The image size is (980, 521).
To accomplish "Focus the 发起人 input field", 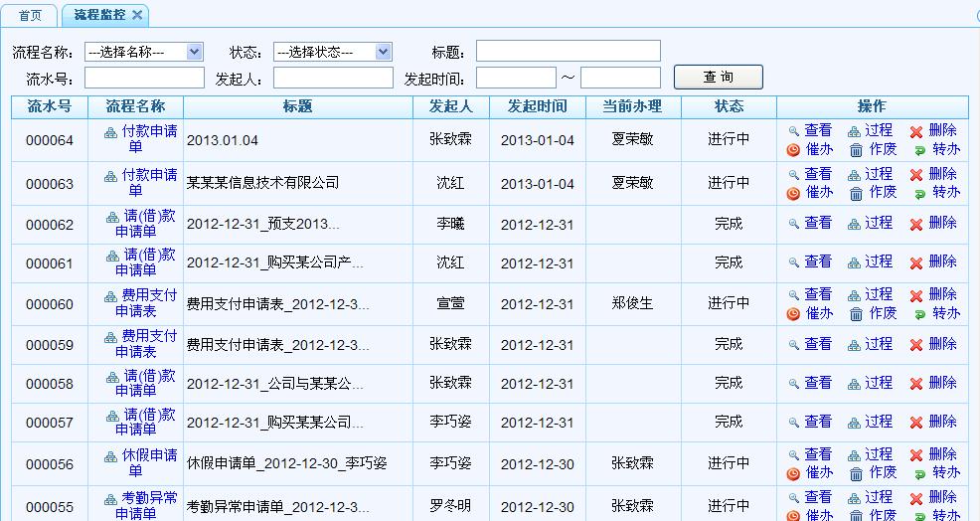I will [x=333, y=79].
